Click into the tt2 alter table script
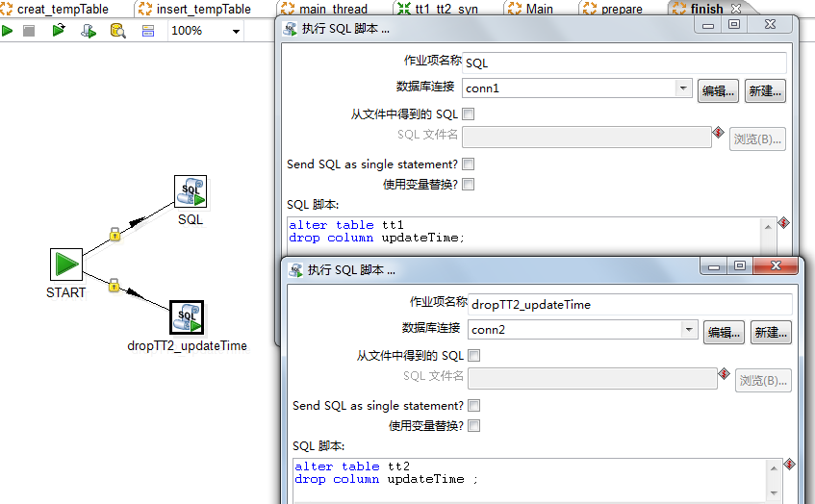 (x=528, y=479)
